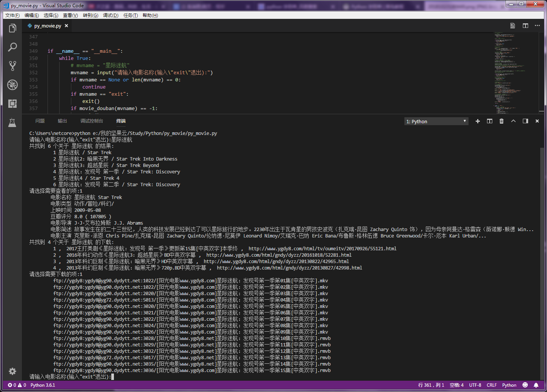Change language mode Python in status bar
547x392 pixels.
pos(509,385)
